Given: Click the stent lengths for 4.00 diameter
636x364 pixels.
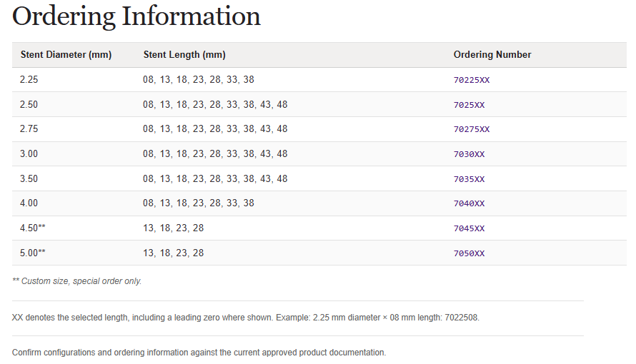Looking at the screenshot, I should point(199,203).
